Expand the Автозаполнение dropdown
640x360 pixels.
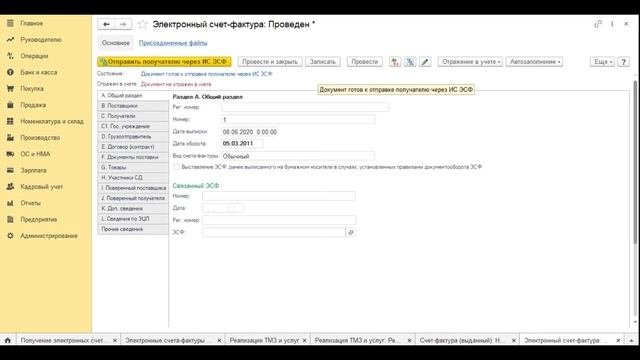[535, 62]
